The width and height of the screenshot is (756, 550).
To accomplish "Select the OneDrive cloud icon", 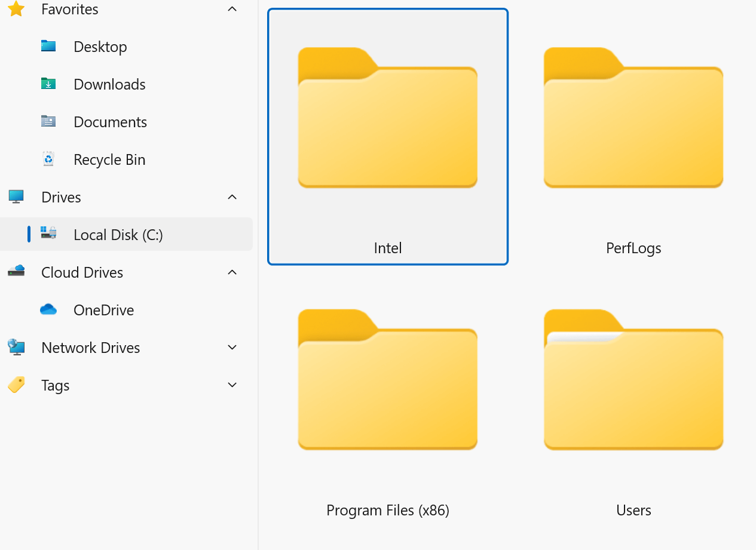I will (x=48, y=309).
